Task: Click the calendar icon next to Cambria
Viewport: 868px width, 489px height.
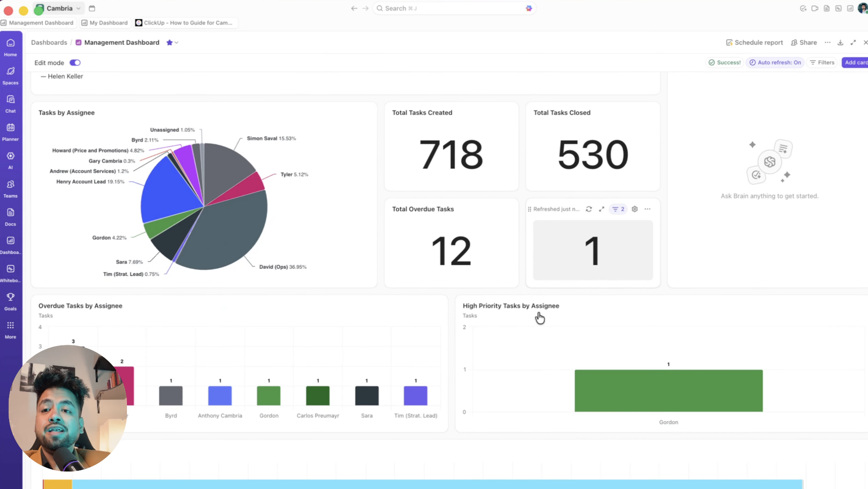Action: click(x=92, y=8)
